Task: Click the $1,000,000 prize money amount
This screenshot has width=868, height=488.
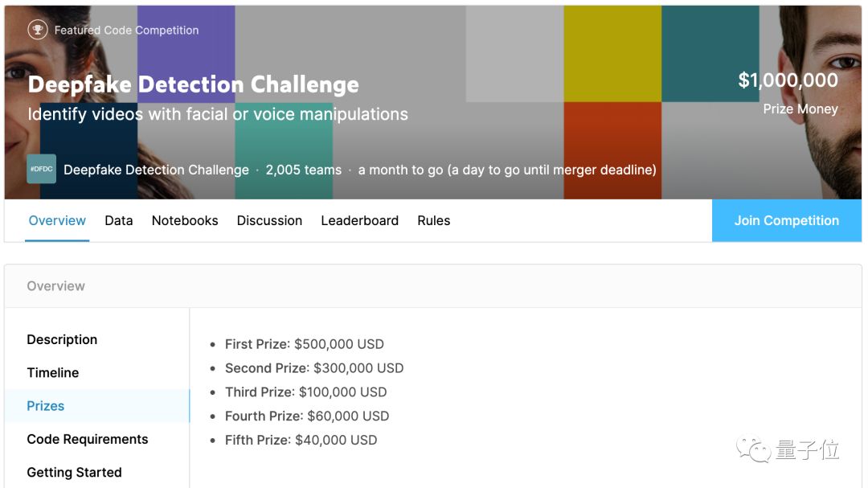Action: coord(788,80)
